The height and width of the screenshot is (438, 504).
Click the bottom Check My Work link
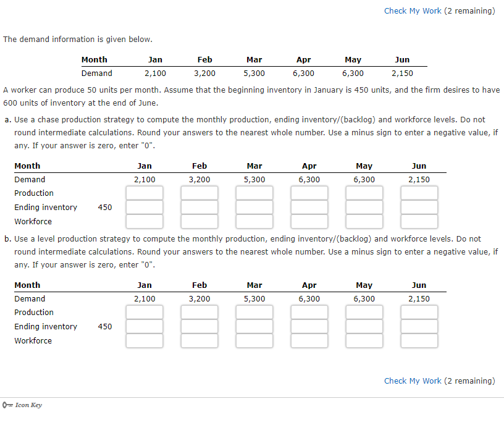point(413,381)
